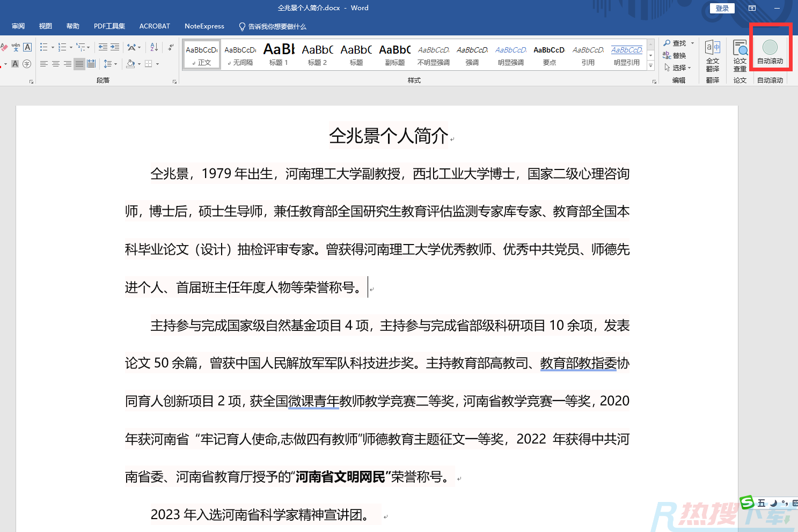This screenshot has width=798, height=532.
Task: Toggle distributed alignment
Action: (x=91, y=64)
